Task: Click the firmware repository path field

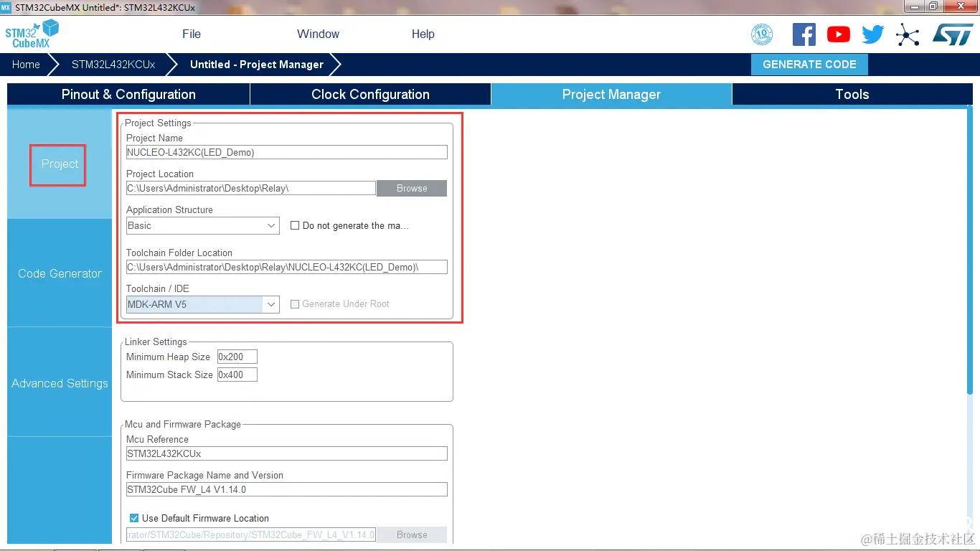Action: (x=251, y=534)
